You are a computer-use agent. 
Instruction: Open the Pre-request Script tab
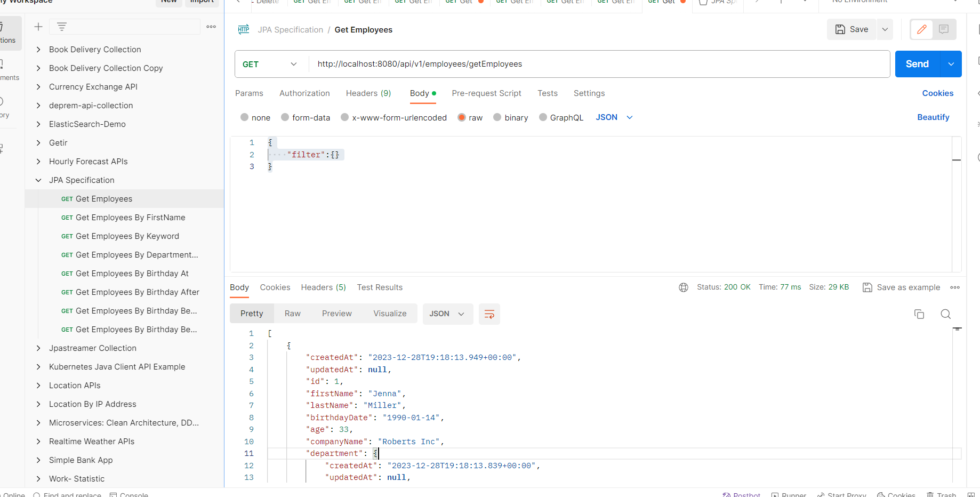pos(486,93)
